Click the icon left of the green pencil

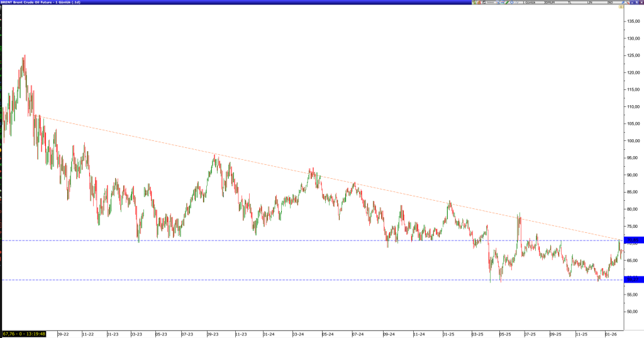[502, 3]
